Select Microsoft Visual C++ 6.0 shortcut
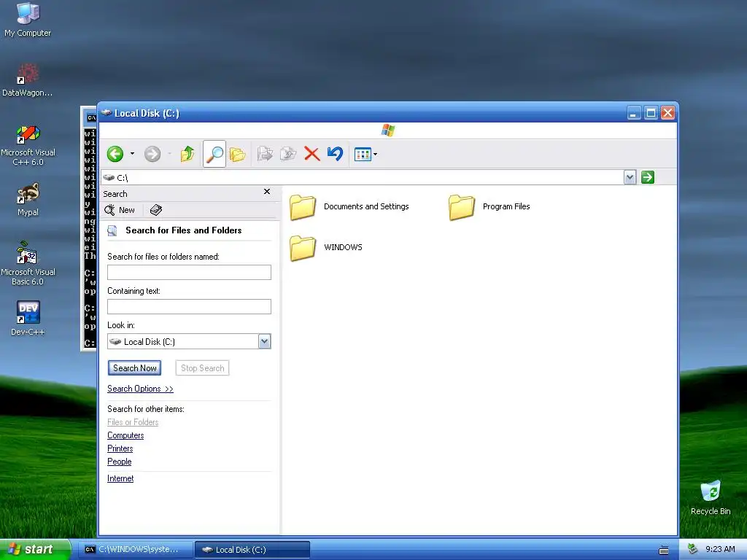Screen dimensions: 747x560 tap(28, 145)
